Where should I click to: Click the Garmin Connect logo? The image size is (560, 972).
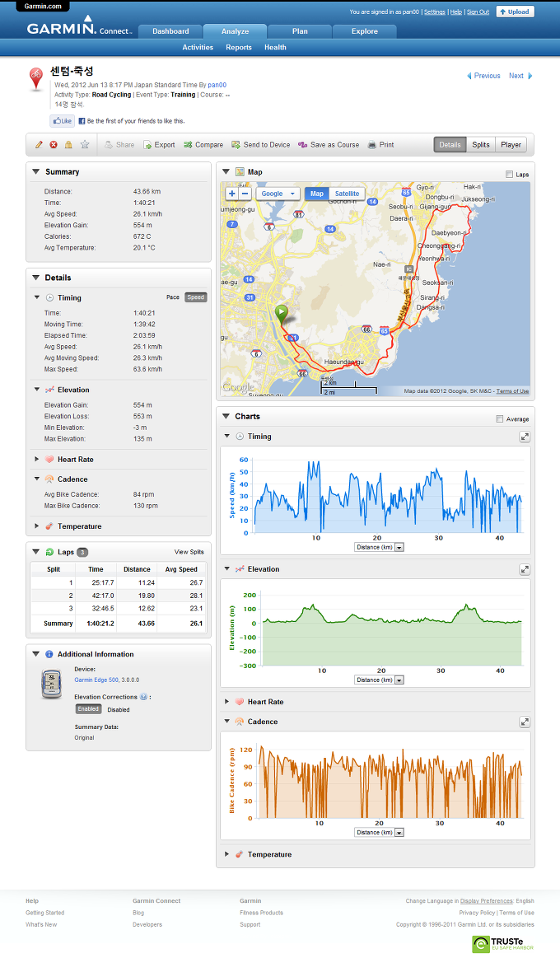tap(79, 26)
